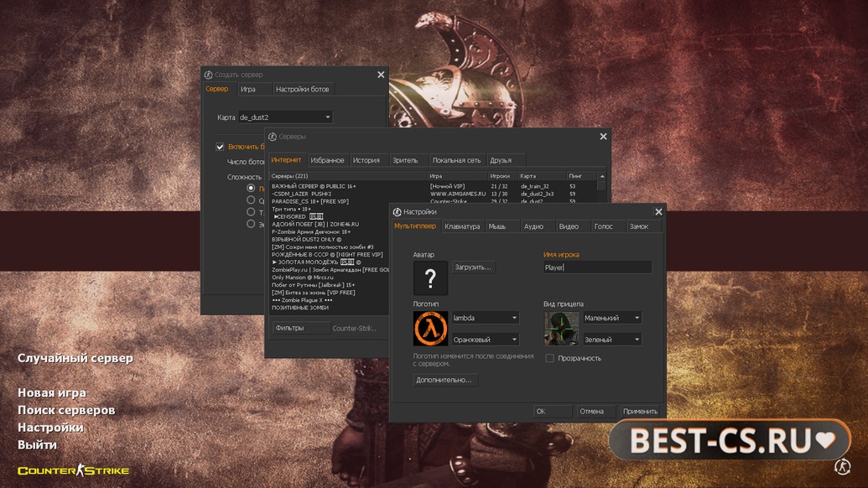Viewport: 868px width, 488px height.
Task: Select the second difficulty radio button
Action: (x=251, y=200)
